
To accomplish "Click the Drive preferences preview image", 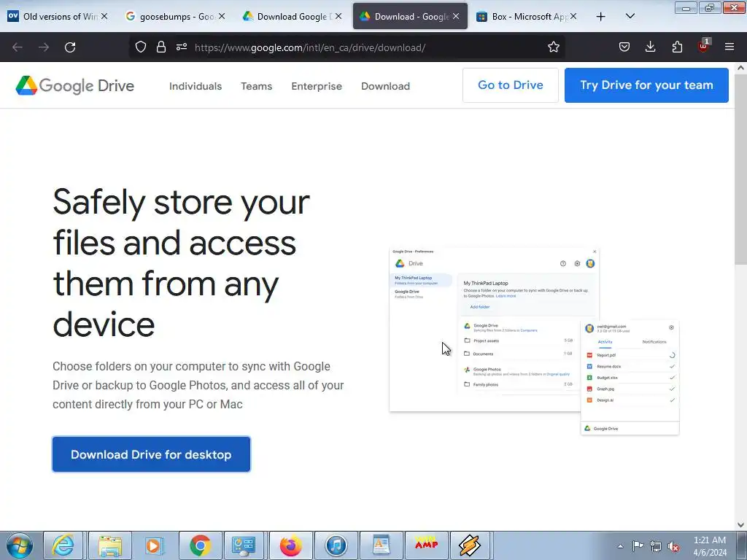I will [534, 341].
